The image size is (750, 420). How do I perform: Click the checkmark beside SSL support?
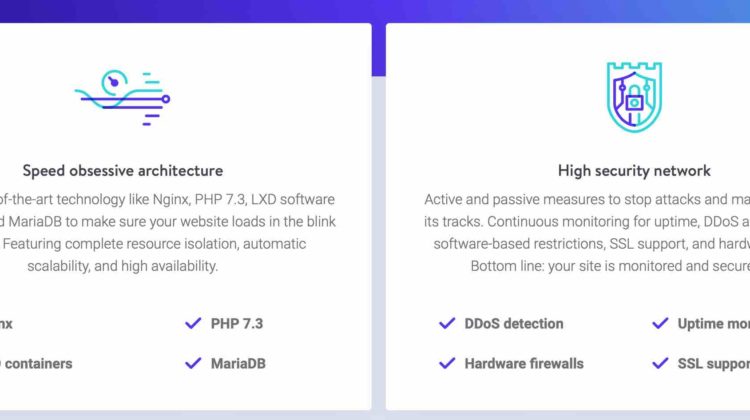pos(660,364)
